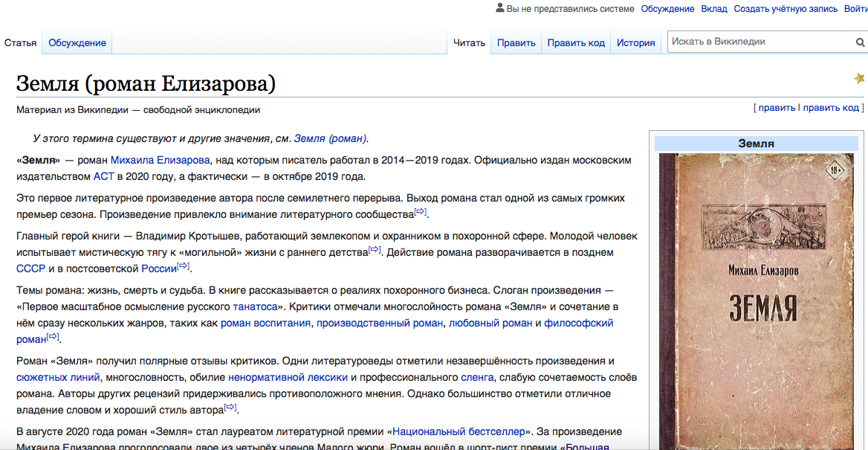This screenshot has height=450, width=868.
Task: Click the bracketed «править код» section link
Action: tap(831, 108)
